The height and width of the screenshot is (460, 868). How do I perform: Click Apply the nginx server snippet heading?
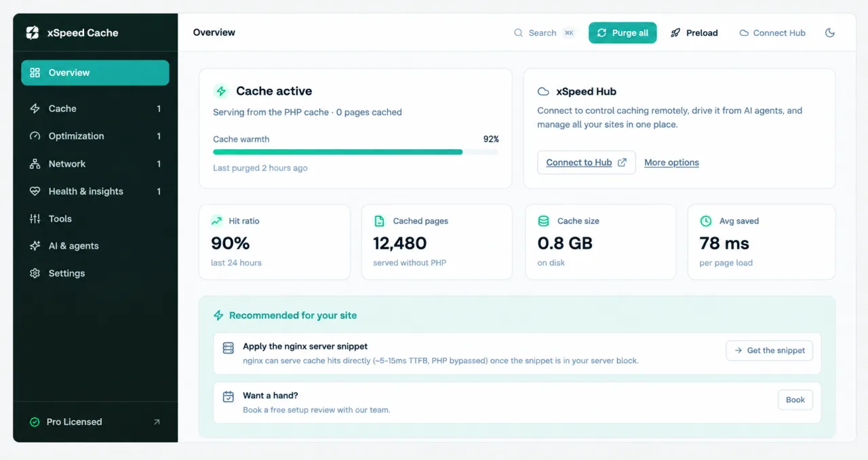click(x=305, y=346)
